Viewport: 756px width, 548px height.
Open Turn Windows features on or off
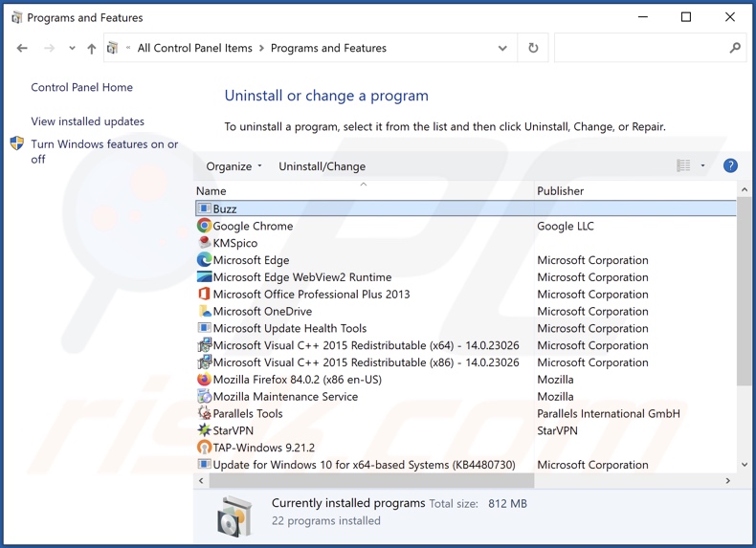coord(104,151)
